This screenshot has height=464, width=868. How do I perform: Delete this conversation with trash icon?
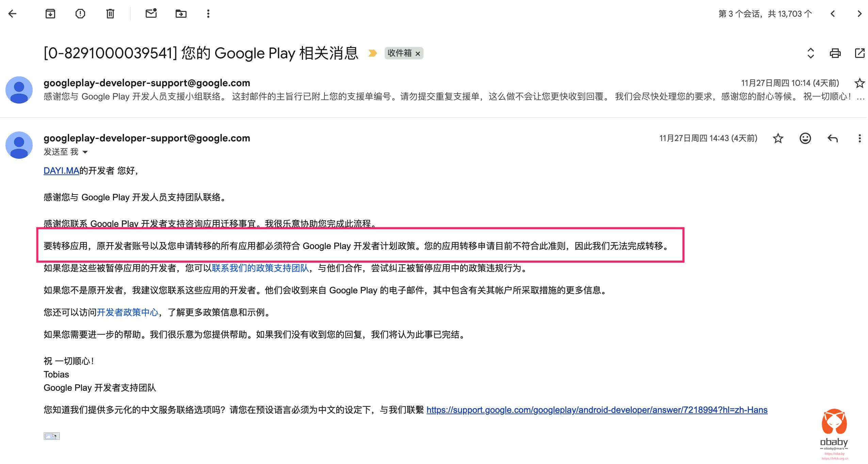tap(110, 14)
